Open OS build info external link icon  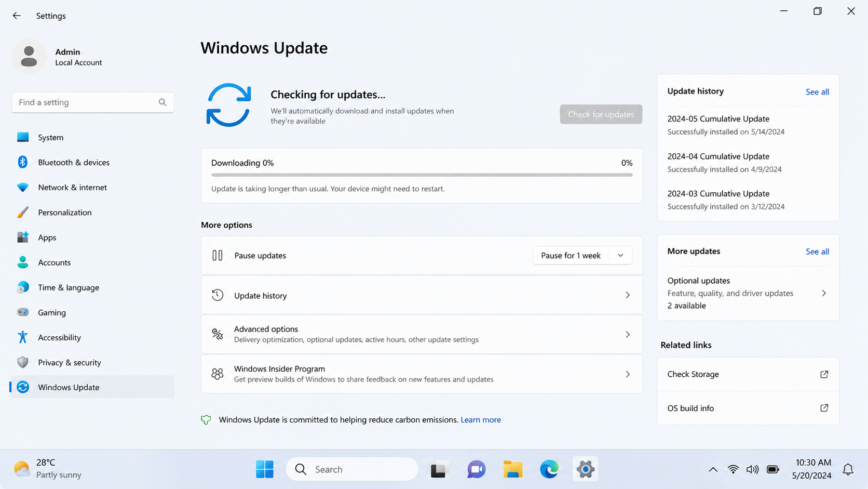(x=824, y=408)
